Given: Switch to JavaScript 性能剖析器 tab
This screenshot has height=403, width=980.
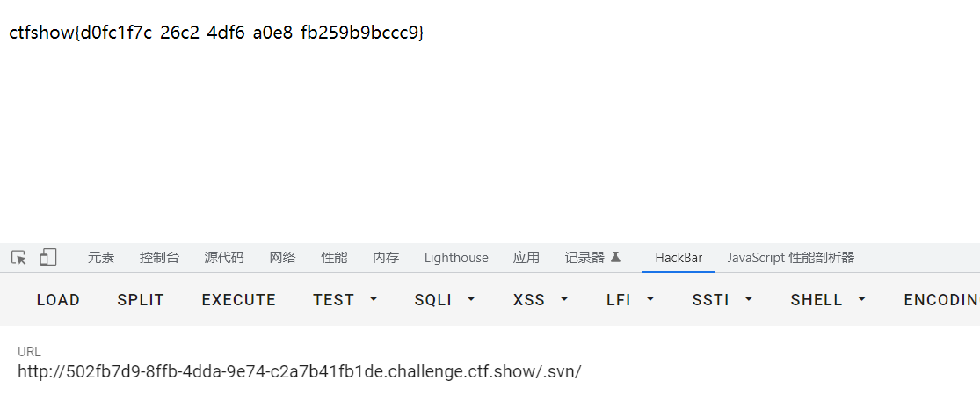Looking at the screenshot, I should (x=790, y=258).
